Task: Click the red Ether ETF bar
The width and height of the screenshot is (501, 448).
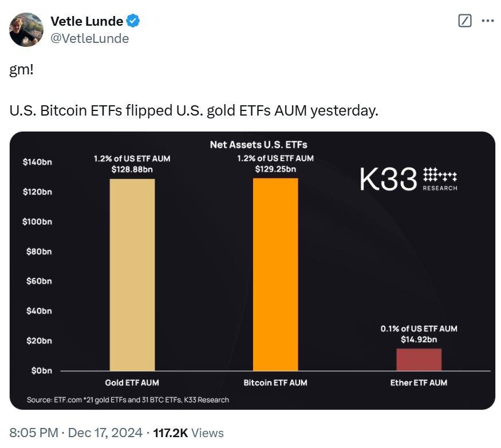Action: [419, 359]
